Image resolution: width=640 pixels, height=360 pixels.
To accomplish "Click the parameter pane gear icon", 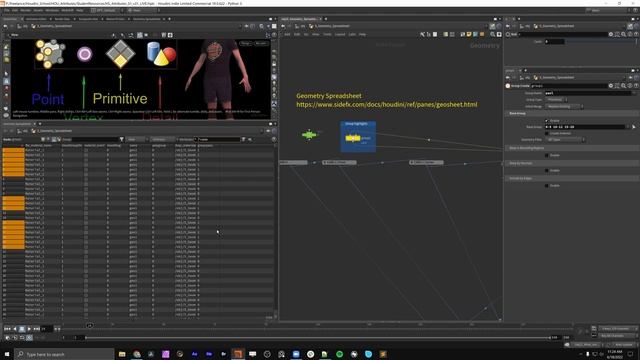I will [x=611, y=86].
